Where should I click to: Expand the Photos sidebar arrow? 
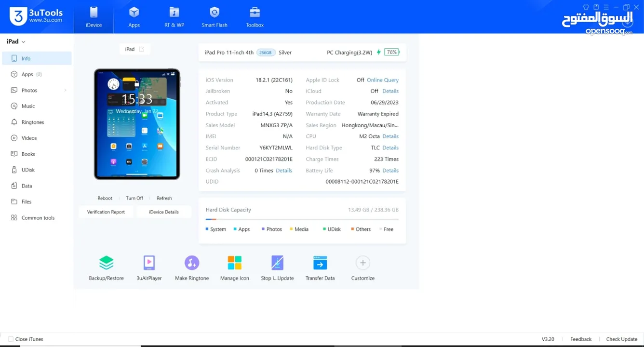[x=65, y=90]
